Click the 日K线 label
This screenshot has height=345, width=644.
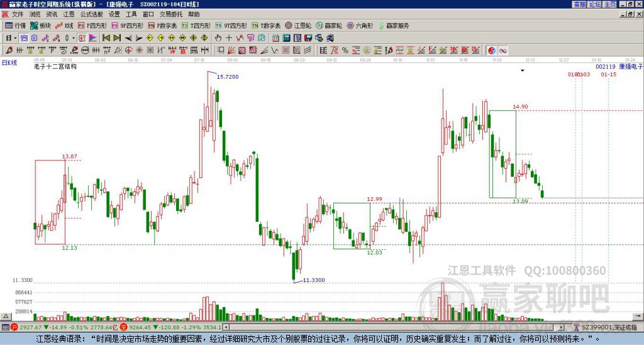click(9, 63)
